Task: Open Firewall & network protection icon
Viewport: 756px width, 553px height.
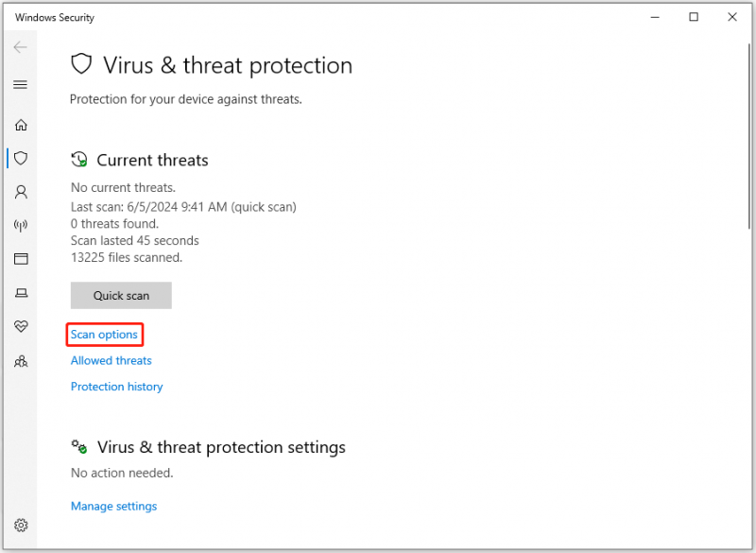Action: pos(21,225)
